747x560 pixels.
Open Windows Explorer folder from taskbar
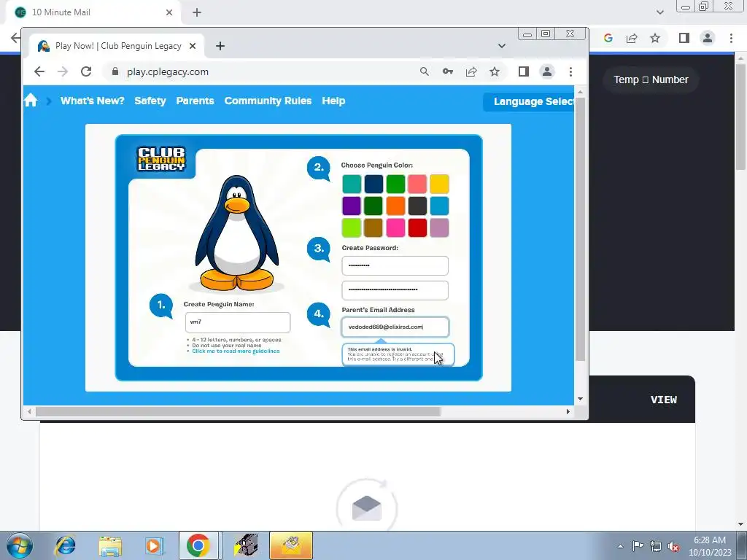tap(110, 545)
